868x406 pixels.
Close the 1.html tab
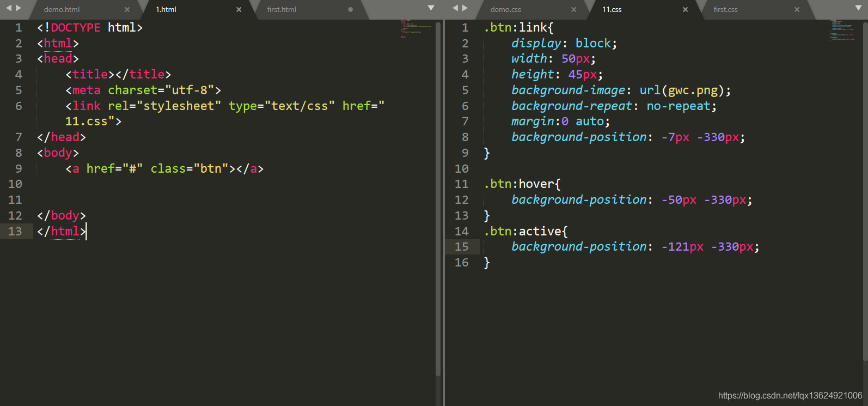[239, 9]
